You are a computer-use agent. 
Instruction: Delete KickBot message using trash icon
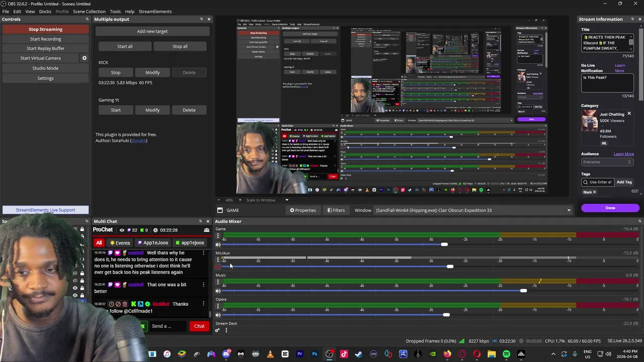125,304
